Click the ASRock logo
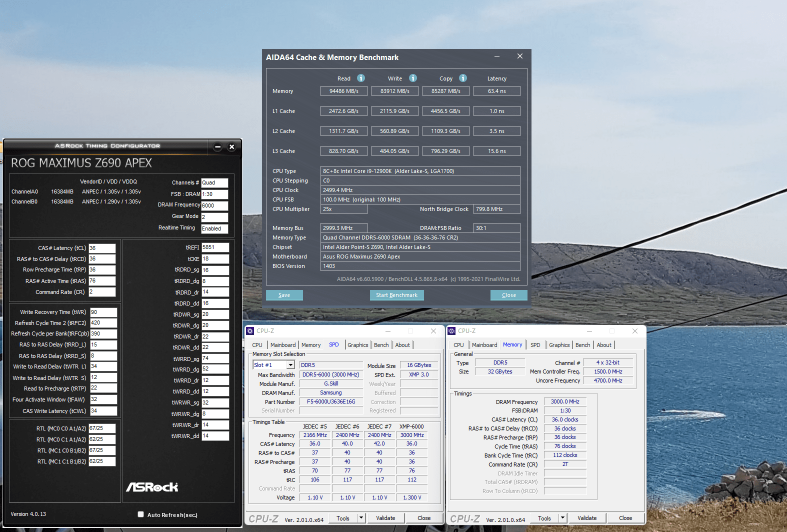Viewport: 787px width, 532px height. [x=152, y=486]
